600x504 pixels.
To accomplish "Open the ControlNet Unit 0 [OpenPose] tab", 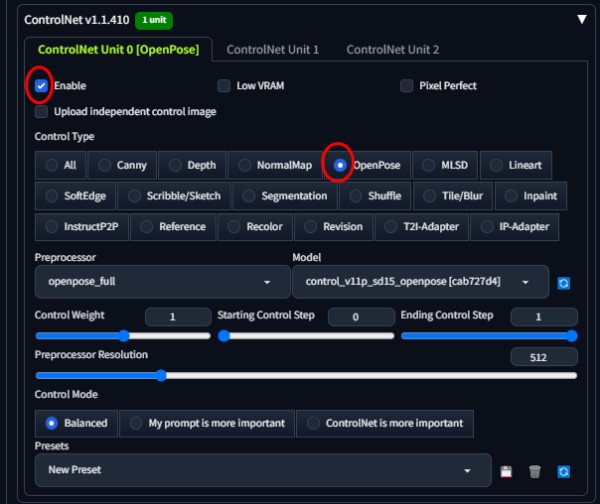I will click(118, 49).
